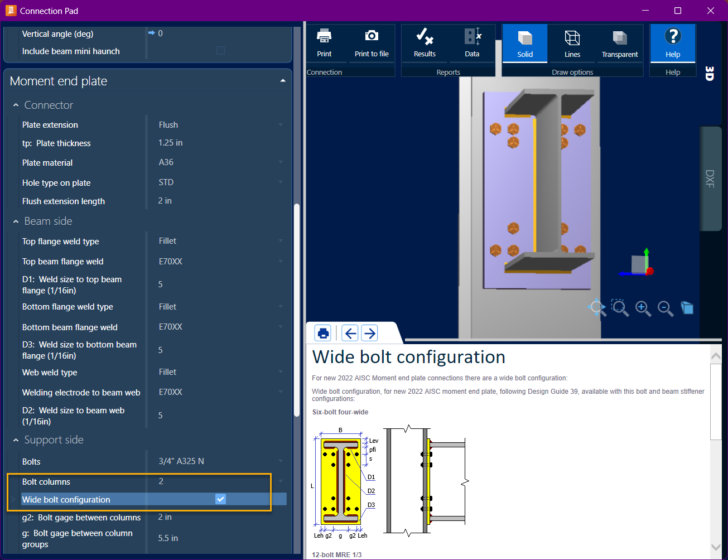This screenshot has width=728, height=560.
Task: Collapse the Moment end plate panel
Action: point(283,80)
